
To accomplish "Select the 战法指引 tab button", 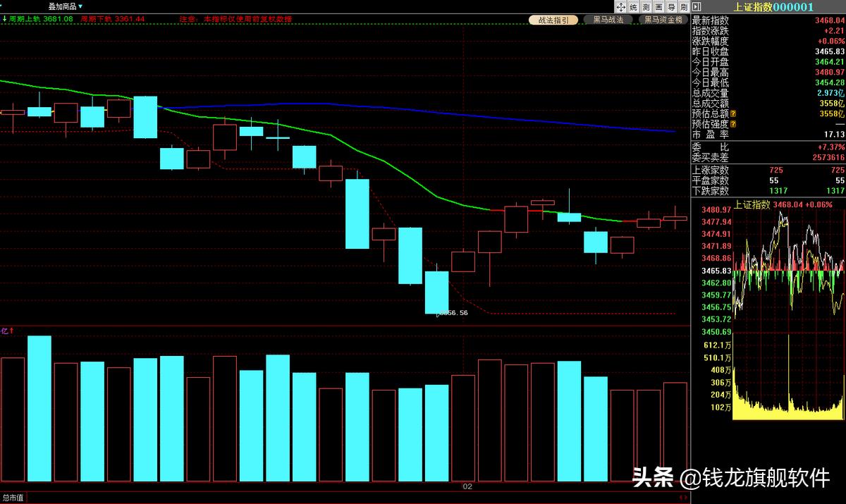I will [554, 20].
